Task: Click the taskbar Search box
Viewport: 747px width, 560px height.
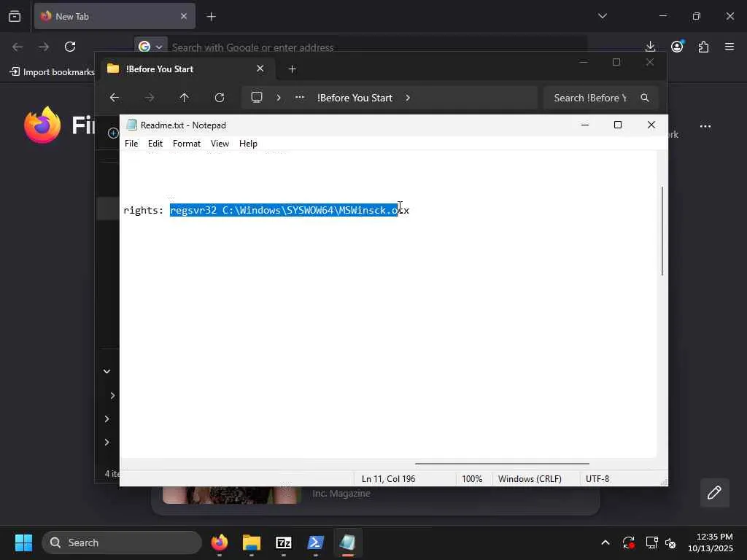Action: click(122, 542)
